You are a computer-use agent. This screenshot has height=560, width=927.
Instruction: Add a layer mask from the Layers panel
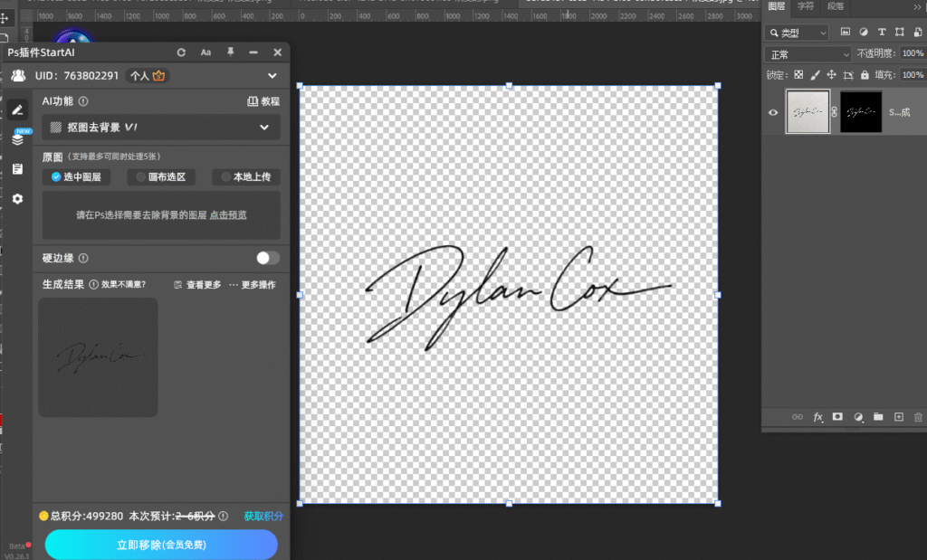coord(837,416)
